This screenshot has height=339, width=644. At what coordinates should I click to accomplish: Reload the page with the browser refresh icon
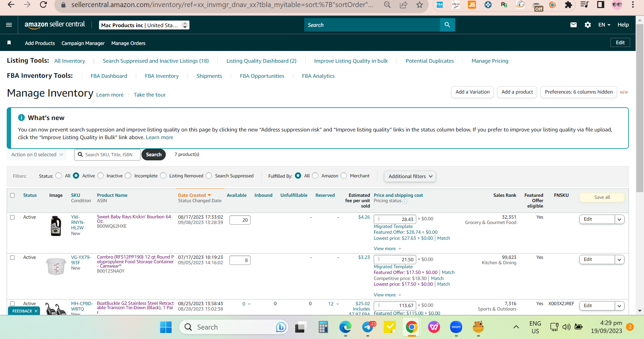point(43,5)
